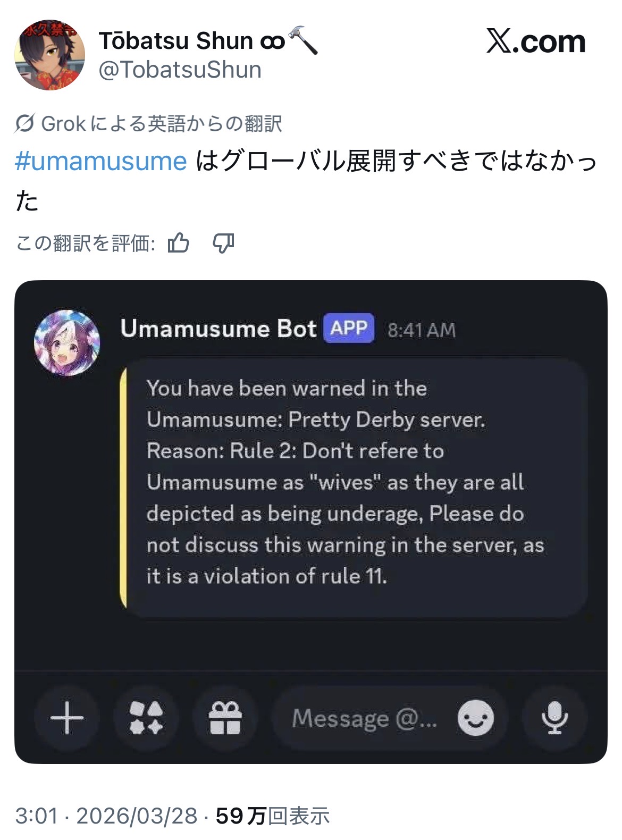This screenshot has height=840, width=622.
Task: Open the plus attachment button in Discord
Action: pos(67,718)
